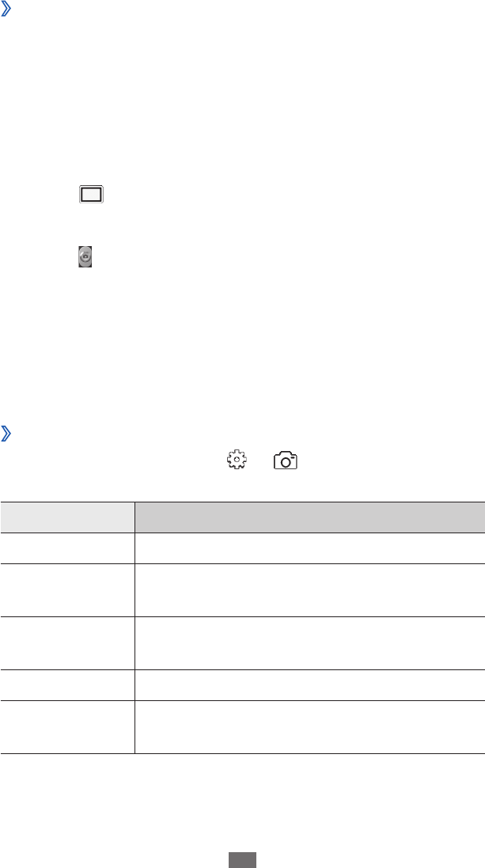The image size is (485, 868).
Task: Click the third row's right table cell
Action: [310, 643]
